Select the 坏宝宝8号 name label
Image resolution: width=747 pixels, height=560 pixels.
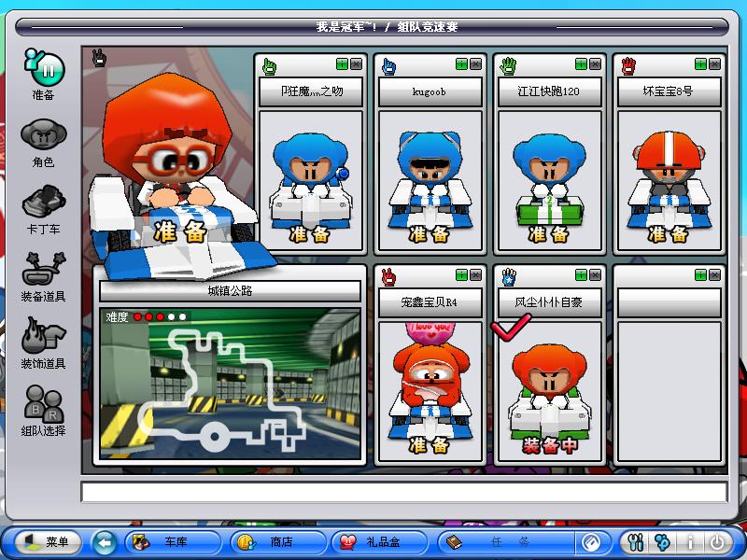coord(669,91)
